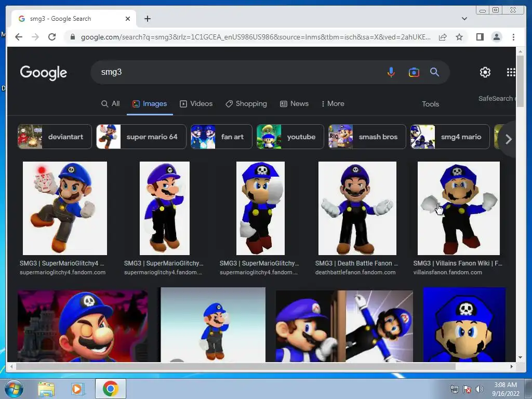Share this page via share icon
The height and width of the screenshot is (399, 532).
pos(443,37)
